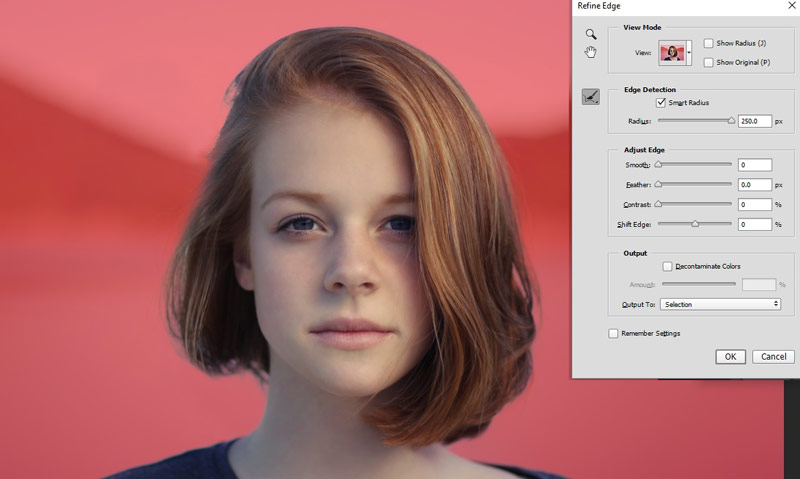Open the View mode dropdown arrow
800x479 pixels.
tap(689, 53)
